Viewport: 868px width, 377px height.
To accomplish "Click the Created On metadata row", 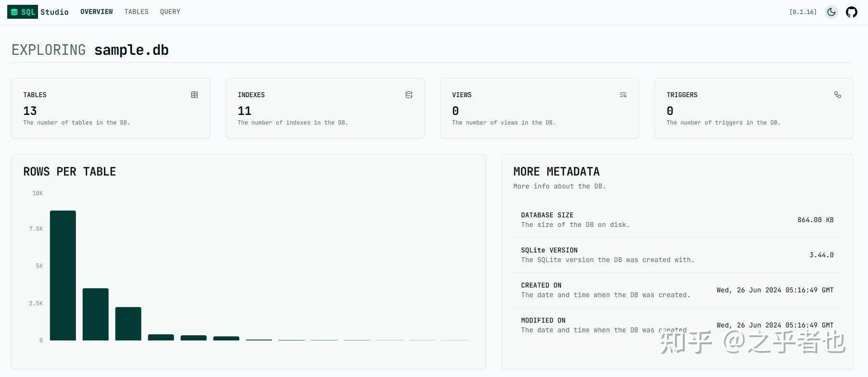I will pos(677,290).
